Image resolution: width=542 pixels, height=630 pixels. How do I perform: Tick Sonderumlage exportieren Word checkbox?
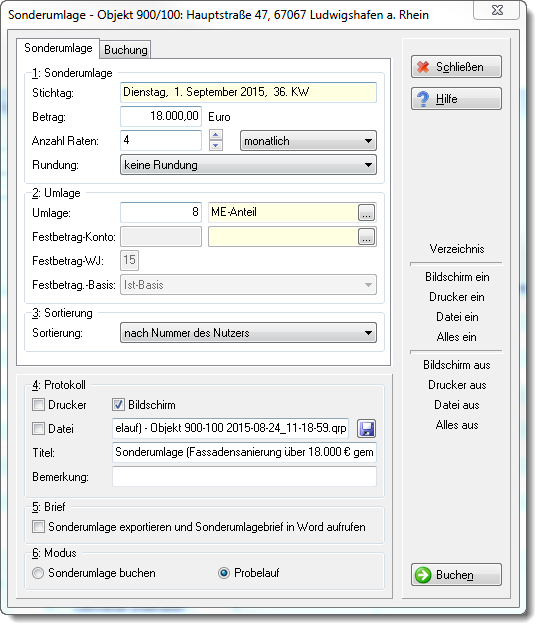pos(38,527)
